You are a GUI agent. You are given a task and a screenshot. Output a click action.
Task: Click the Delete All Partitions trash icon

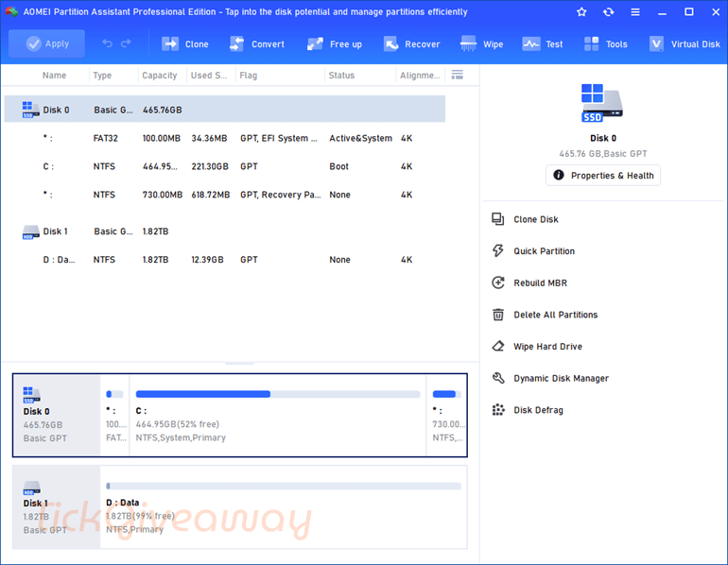point(497,315)
